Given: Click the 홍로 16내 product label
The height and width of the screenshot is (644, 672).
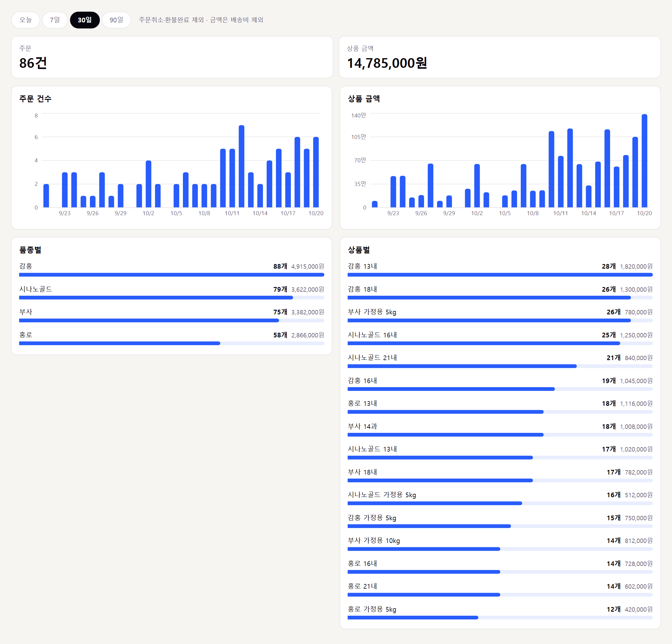Looking at the screenshot, I should [362, 563].
